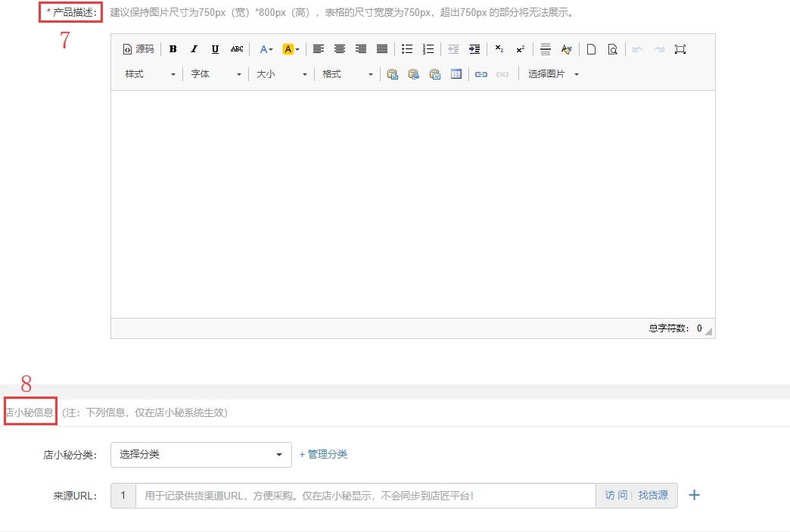Remove formatting with the eraser icon
The width and height of the screenshot is (790, 532).
[x=566, y=49]
